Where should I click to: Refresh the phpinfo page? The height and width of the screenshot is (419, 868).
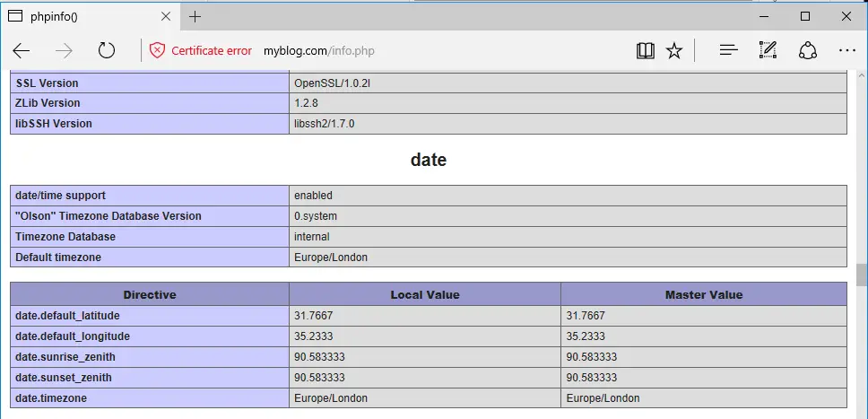107,51
